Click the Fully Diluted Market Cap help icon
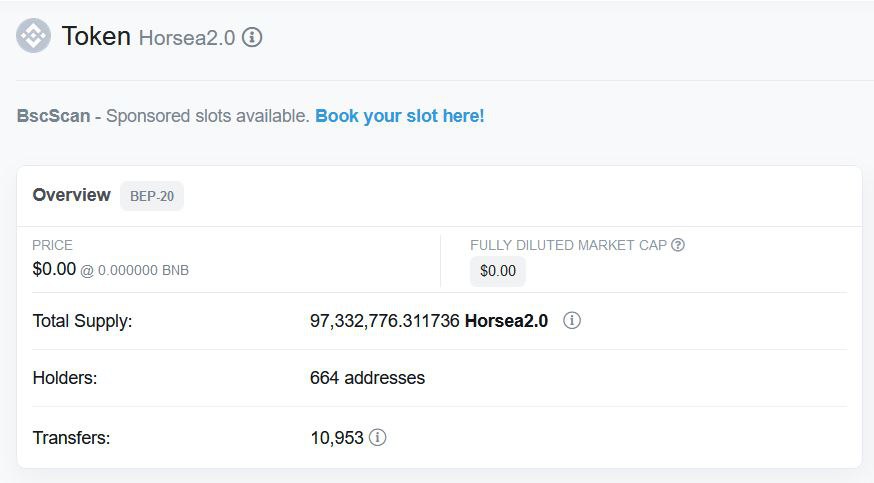The image size is (874, 483). [x=678, y=245]
